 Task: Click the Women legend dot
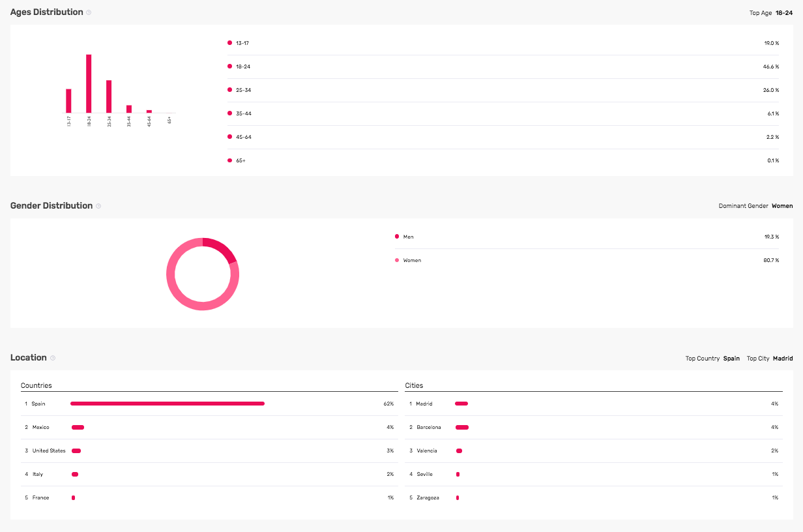pos(397,260)
